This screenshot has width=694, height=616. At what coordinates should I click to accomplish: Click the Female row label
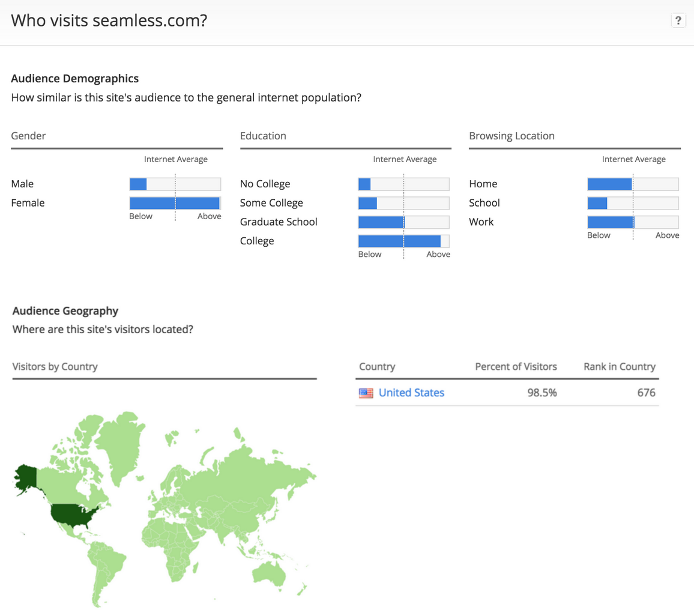[x=28, y=203]
